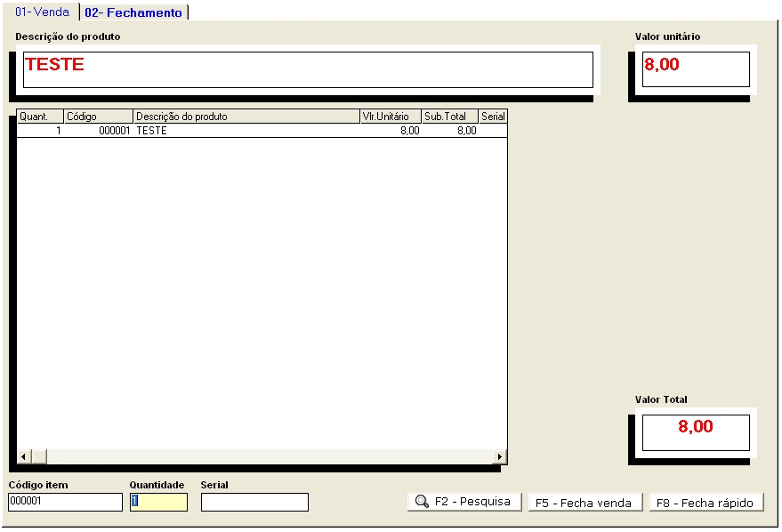782x532 pixels.
Task: Select the TESTE row in the items table
Action: [x=246, y=131]
